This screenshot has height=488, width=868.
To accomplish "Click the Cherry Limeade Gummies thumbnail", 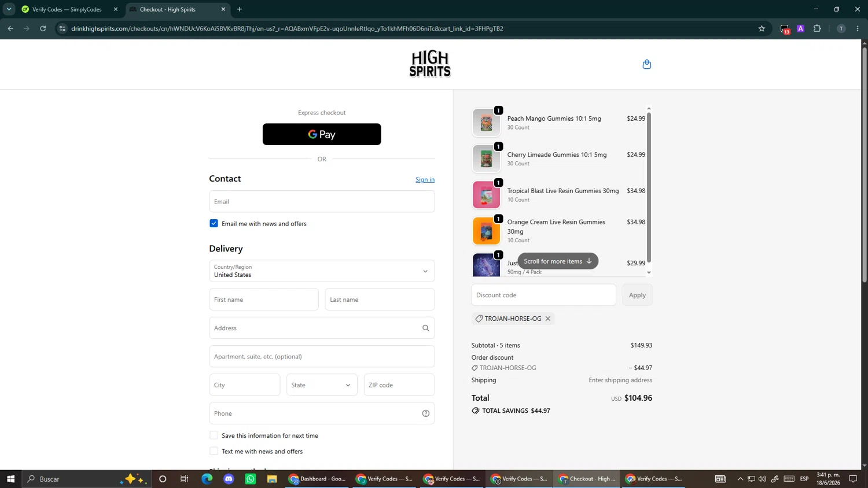I will (486, 158).
